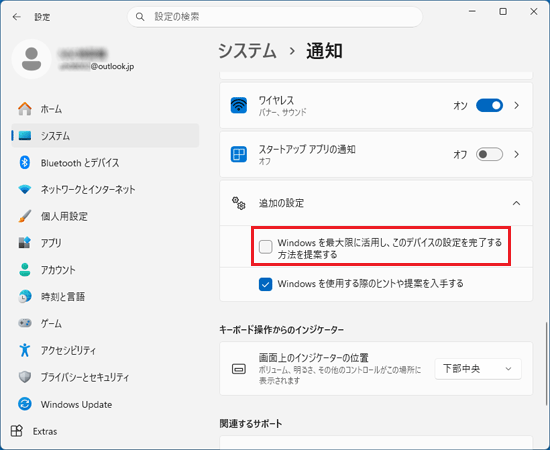The width and height of the screenshot is (550, 450).
Task: Click the アカウント person icon
Action: pyautogui.click(x=25, y=270)
